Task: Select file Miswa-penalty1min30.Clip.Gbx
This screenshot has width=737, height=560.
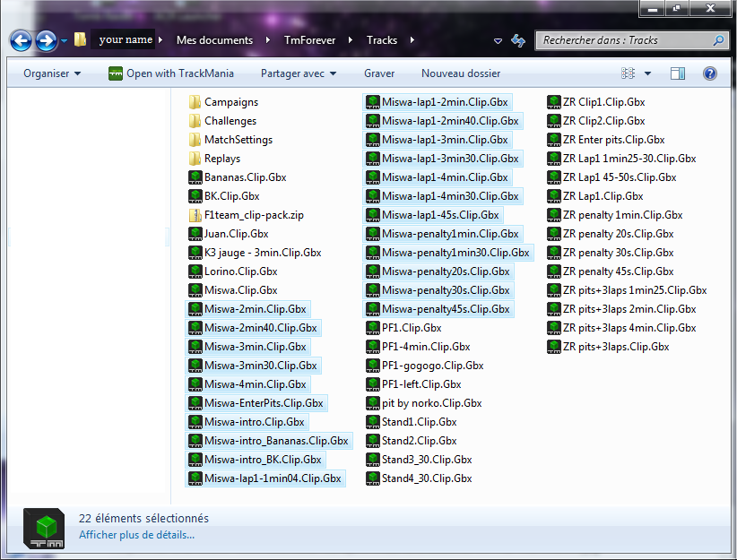Action: pyautogui.click(x=448, y=253)
